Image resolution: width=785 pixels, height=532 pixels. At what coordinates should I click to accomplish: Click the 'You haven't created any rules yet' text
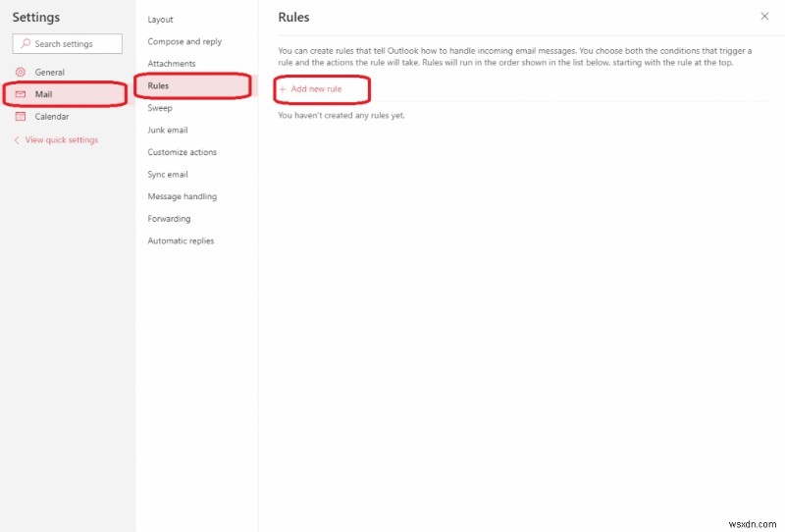click(341, 115)
